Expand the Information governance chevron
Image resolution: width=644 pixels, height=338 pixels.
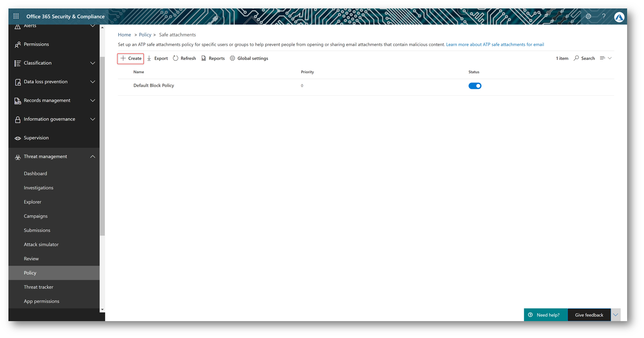93,119
